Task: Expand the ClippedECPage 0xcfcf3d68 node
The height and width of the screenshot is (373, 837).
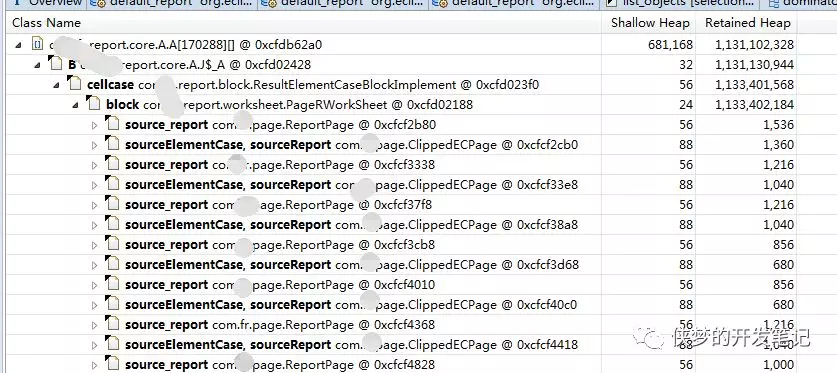Action: coord(94,265)
